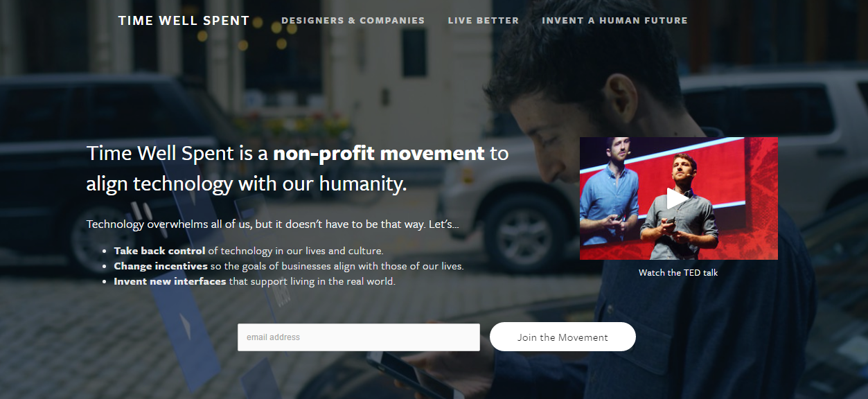This screenshot has width=868, height=399.
Task: Click the Technology overwhelms all of us paragraph
Action: (273, 224)
